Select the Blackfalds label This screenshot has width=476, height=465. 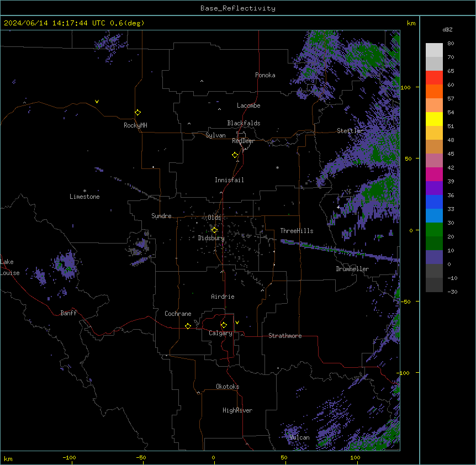click(244, 123)
